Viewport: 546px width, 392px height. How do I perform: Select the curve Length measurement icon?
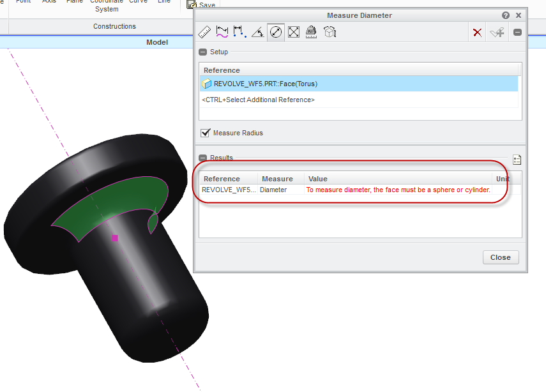tap(222, 31)
